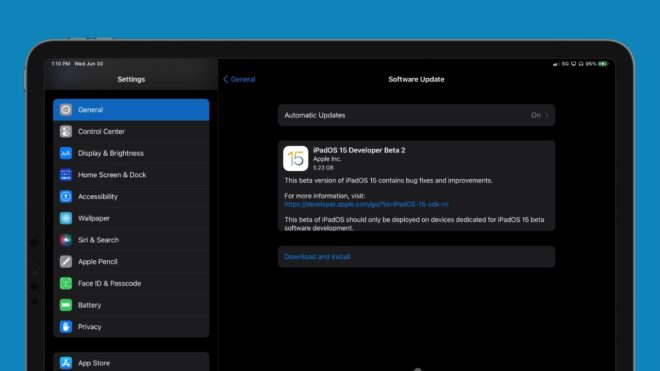
Task: Tap the Wed Jun 30 date
Action: [88, 64]
